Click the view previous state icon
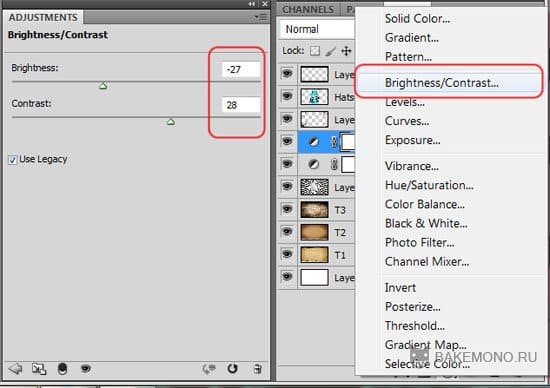The image size is (550, 388). coord(209,369)
